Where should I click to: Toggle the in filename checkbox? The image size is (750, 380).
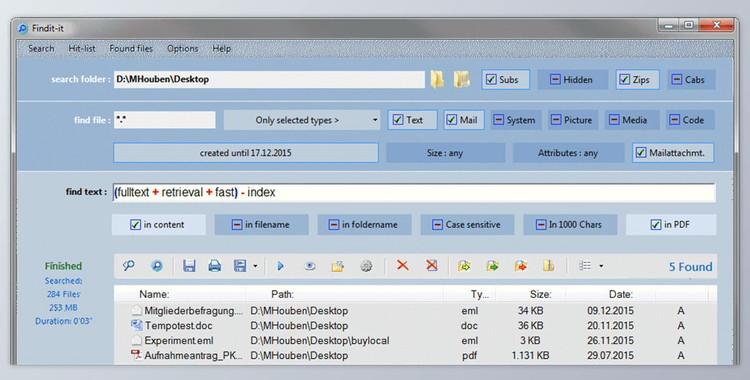(x=237, y=224)
